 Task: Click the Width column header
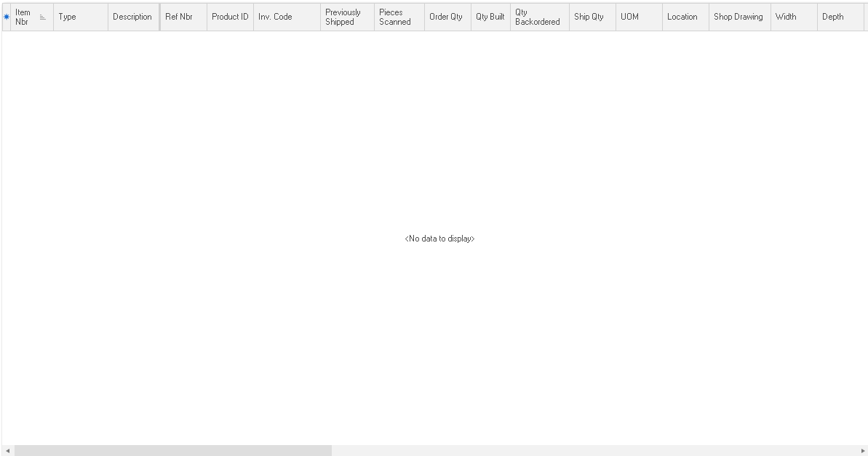click(x=793, y=17)
